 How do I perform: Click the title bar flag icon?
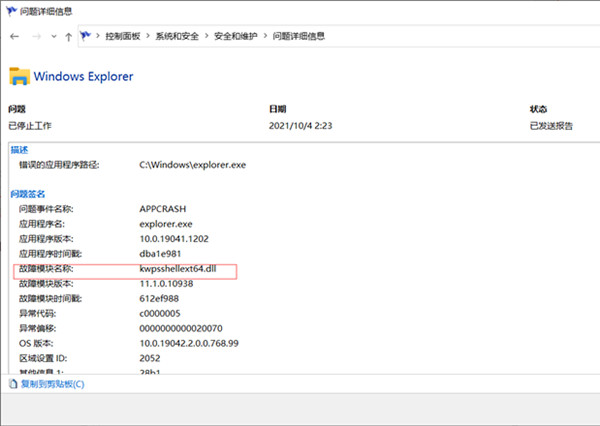tap(11, 11)
